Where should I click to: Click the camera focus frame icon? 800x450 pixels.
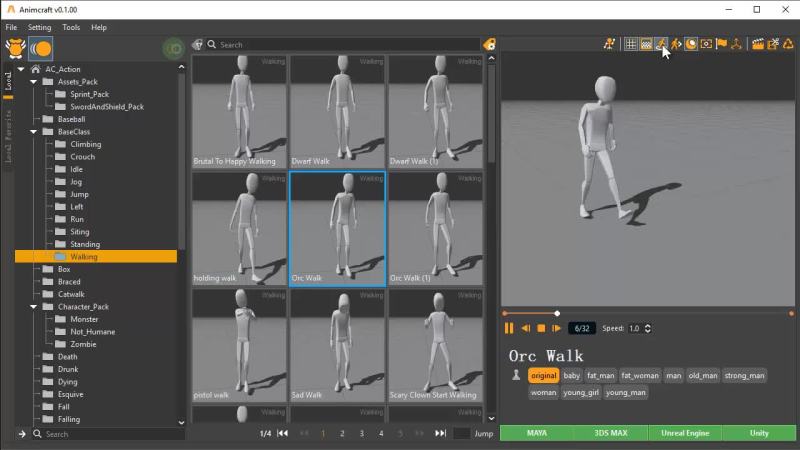pyautogui.click(x=706, y=44)
